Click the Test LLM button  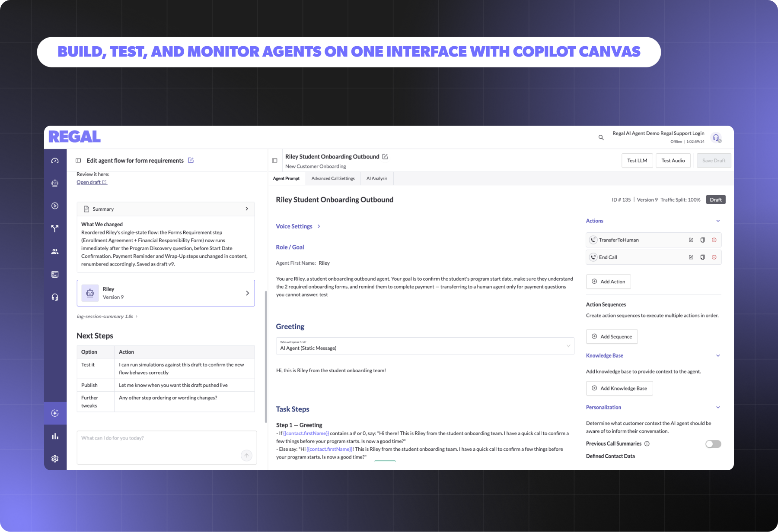pyautogui.click(x=637, y=161)
